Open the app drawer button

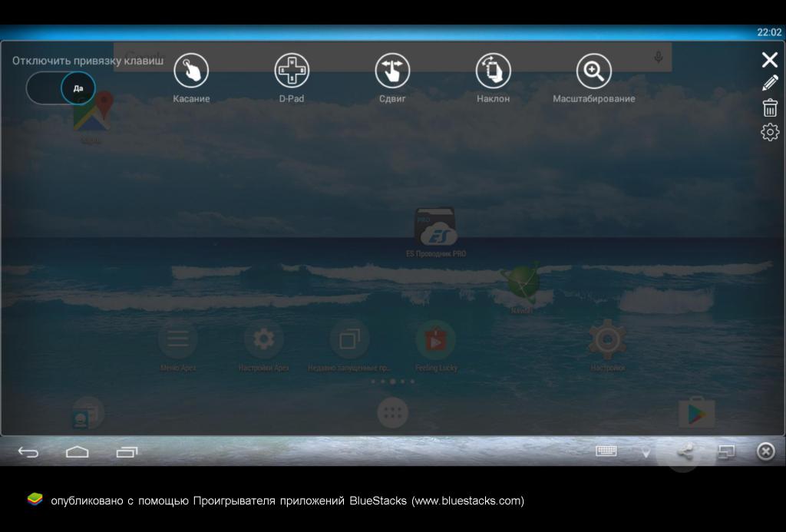392,413
